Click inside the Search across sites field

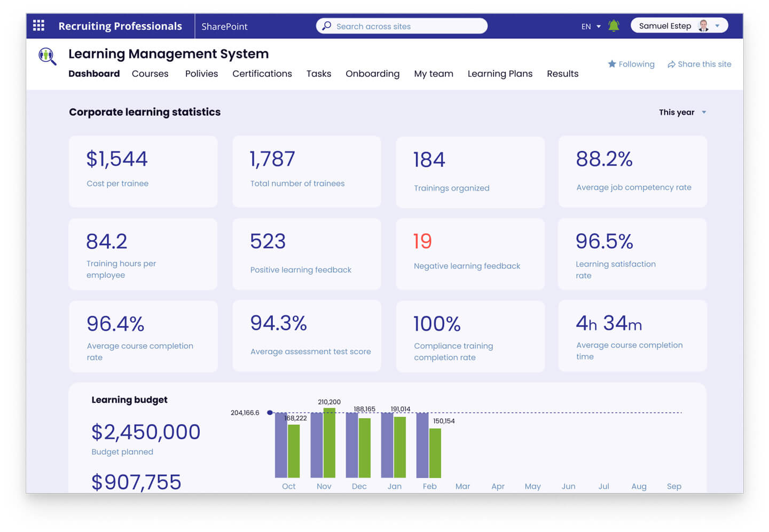406,26
